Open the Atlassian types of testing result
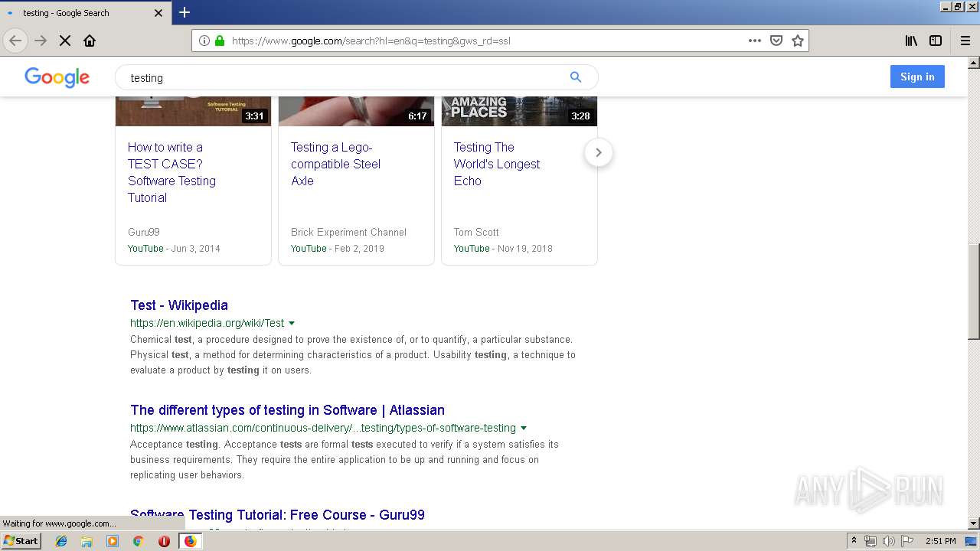The image size is (980, 551). (287, 409)
